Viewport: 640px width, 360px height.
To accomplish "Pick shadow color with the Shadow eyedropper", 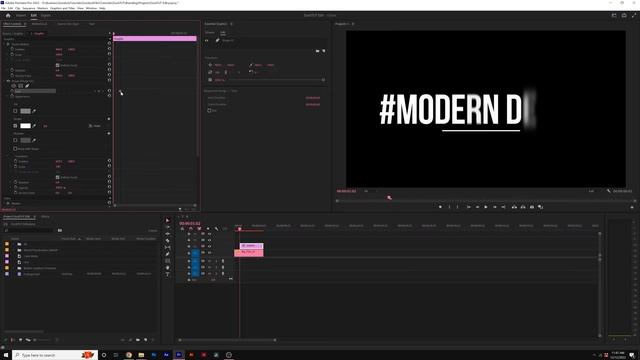I will point(34,140).
